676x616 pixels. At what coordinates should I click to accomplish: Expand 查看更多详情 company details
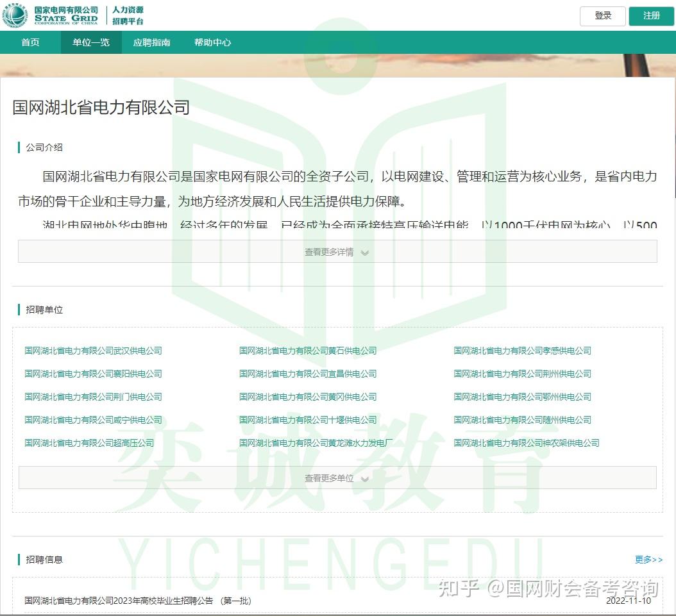tap(337, 251)
